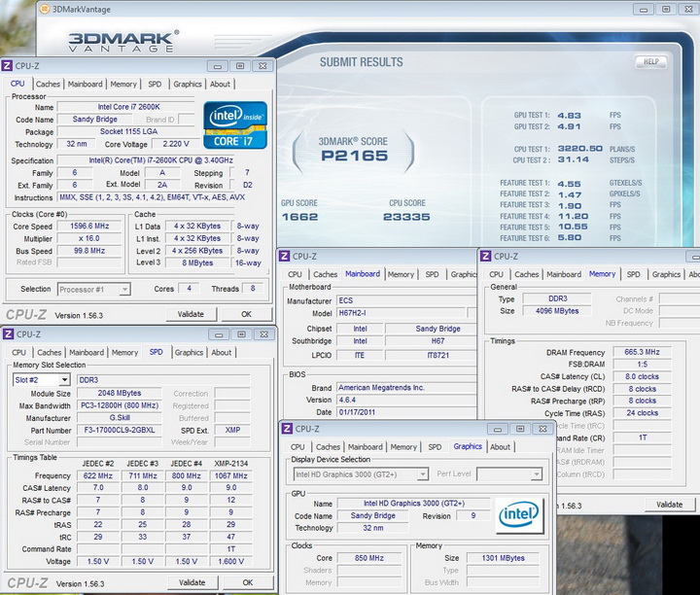700x595 pixels.
Task: Switch to Caches tab in the CPU window
Action: coord(48,85)
